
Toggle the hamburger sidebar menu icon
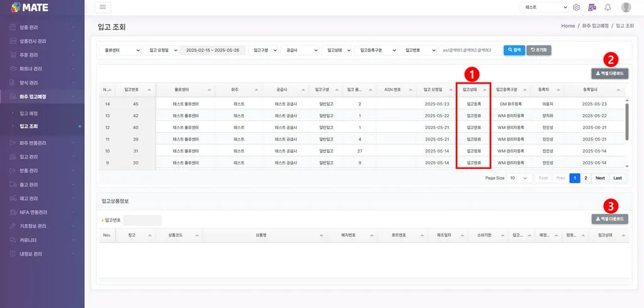click(103, 7)
